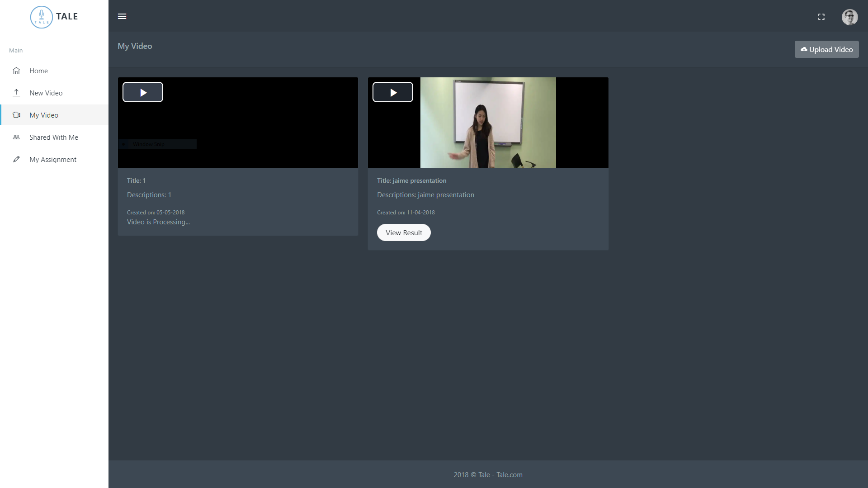This screenshot has height=488, width=868.
Task: Click the Shared With Me people icon
Action: 16,137
